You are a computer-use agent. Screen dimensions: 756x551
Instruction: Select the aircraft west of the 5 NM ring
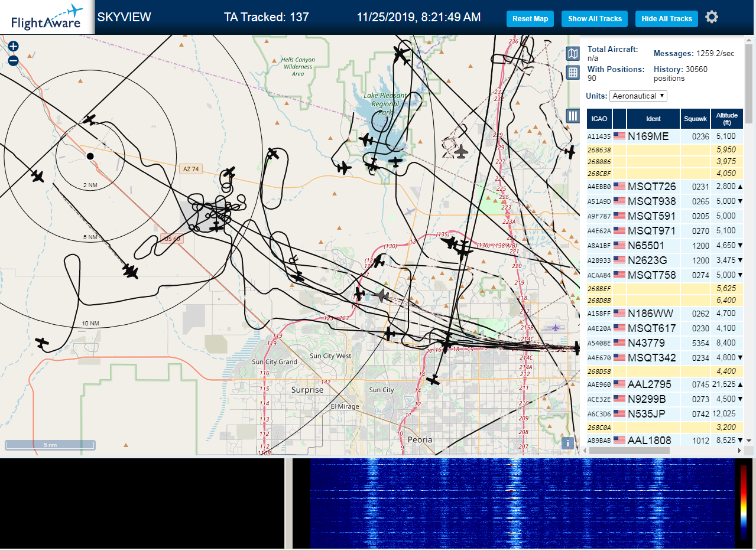coord(38,176)
